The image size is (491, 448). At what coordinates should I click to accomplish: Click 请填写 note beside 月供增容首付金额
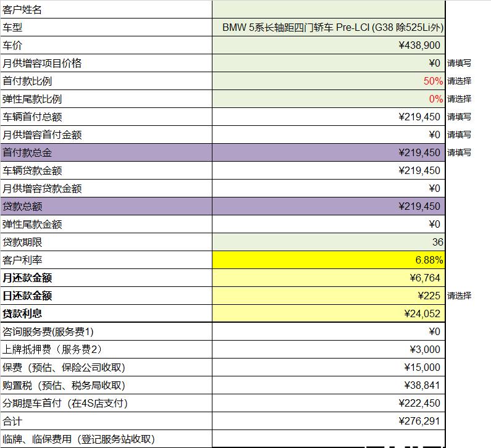pos(459,135)
